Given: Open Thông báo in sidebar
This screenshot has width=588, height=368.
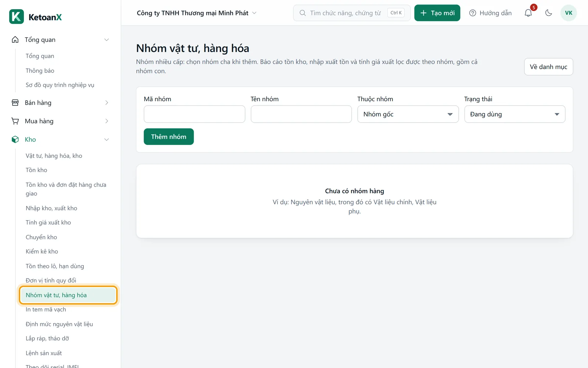Looking at the screenshot, I should point(40,71).
